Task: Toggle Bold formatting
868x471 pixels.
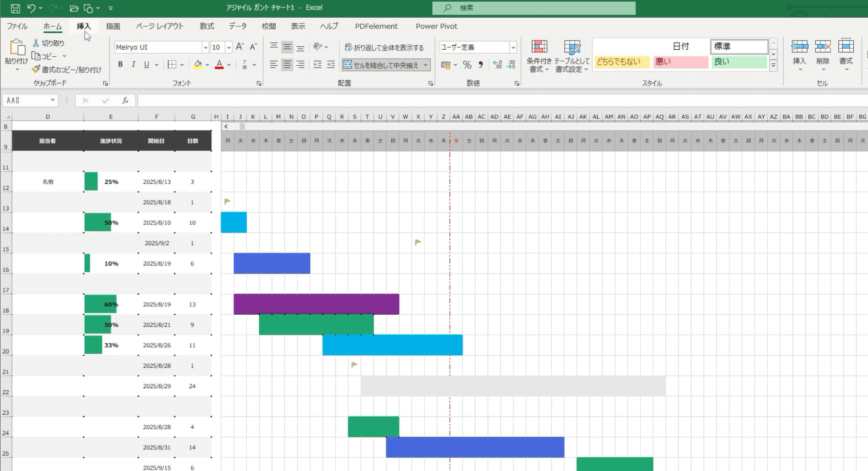Action: [x=120, y=65]
